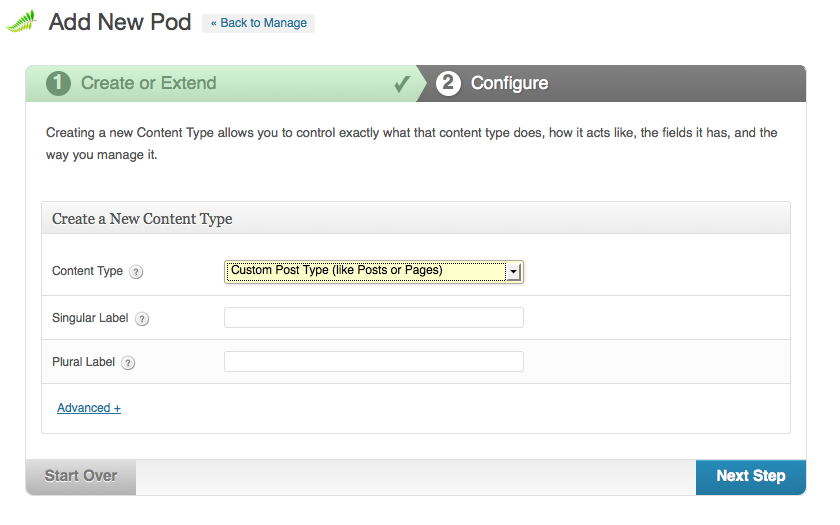840x525 pixels.
Task: Focus the Singular Label text field
Action: (x=373, y=318)
